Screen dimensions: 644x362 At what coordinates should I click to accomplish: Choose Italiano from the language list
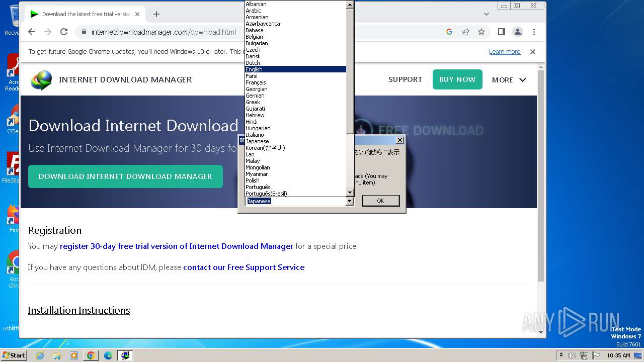coord(296,135)
